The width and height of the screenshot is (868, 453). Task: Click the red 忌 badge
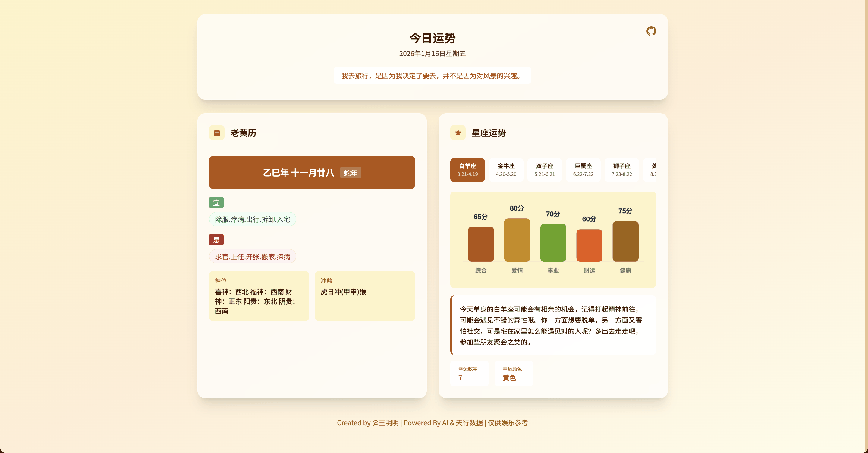[216, 240]
